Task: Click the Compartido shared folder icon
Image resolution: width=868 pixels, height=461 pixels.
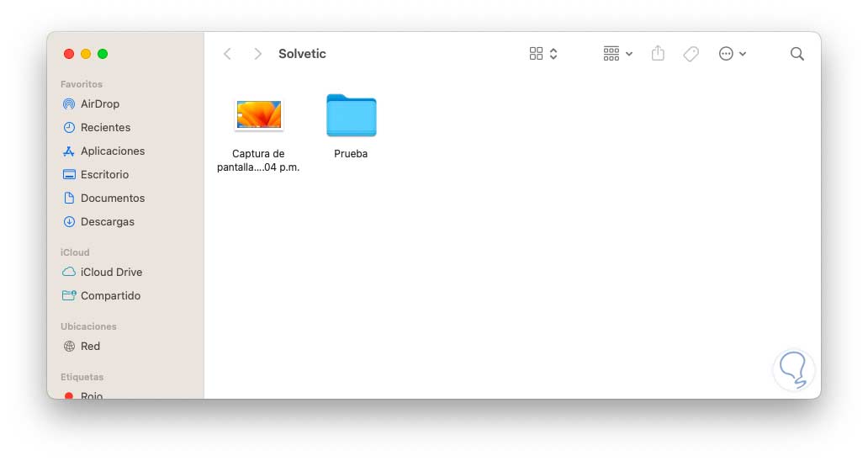Action: [69, 295]
